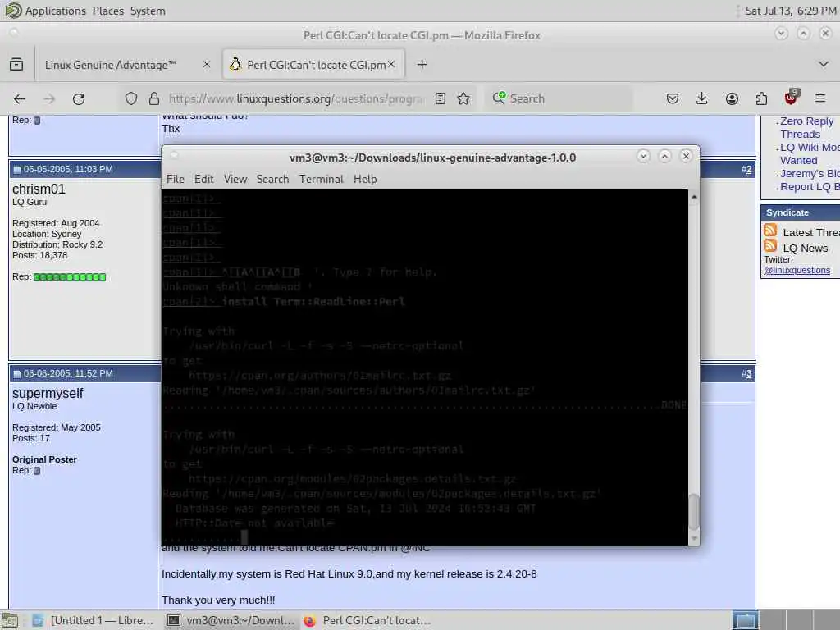Open the terminal Help menu

click(365, 179)
